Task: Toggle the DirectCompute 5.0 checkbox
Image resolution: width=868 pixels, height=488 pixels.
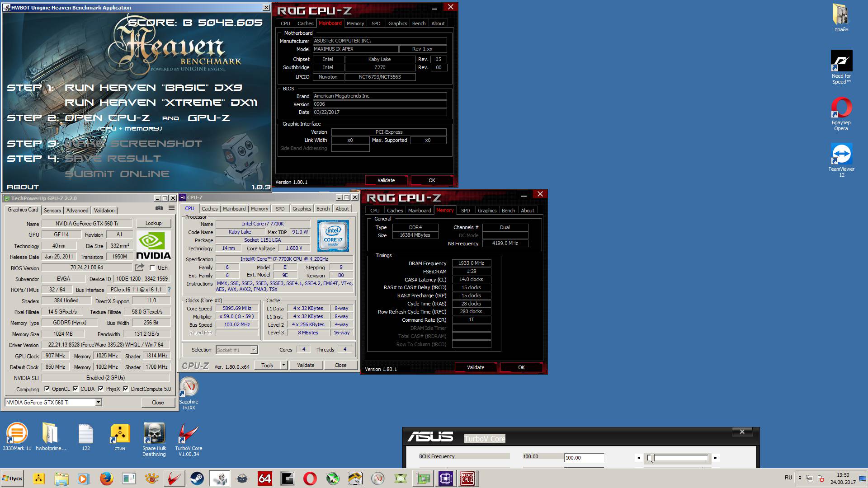Action: pos(126,389)
